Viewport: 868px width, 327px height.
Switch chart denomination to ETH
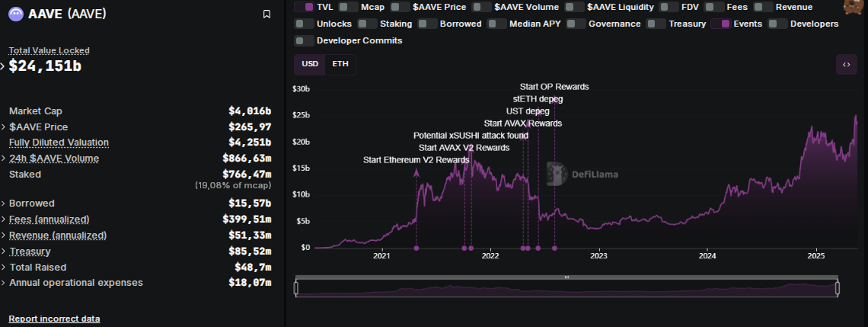point(340,64)
